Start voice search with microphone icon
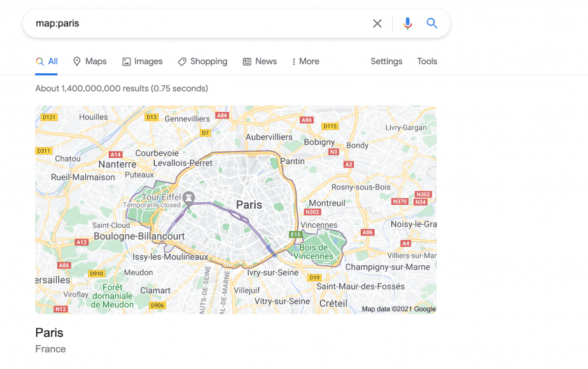The width and height of the screenshot is (588, 369). coord(407,24)
